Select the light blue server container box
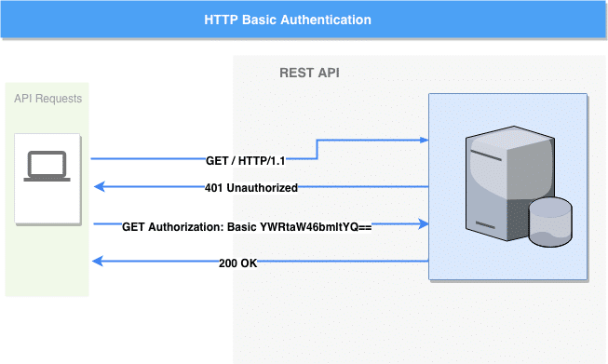Screen dimensions: 608x364 (507, 186)
